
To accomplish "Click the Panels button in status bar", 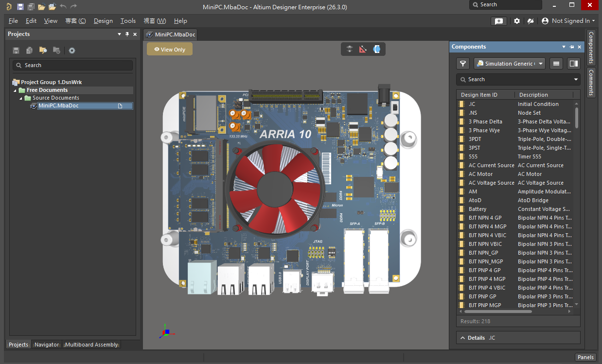I will point(585,357).
